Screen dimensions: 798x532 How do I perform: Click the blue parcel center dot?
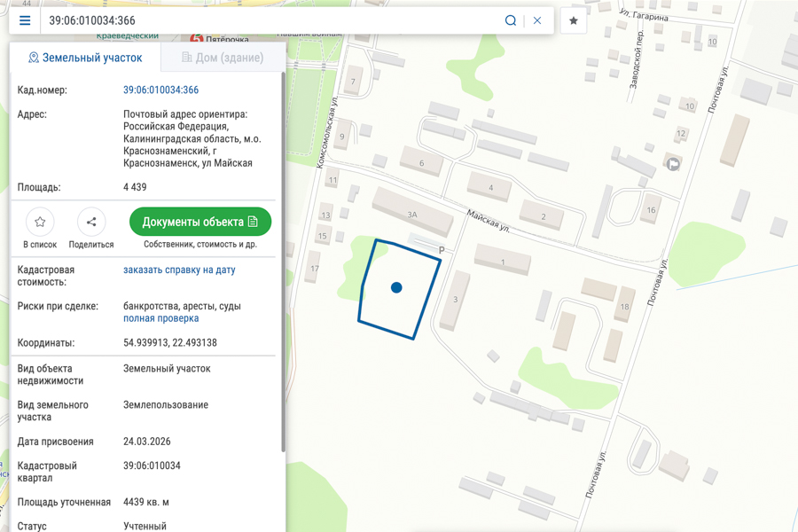(396, 287)
